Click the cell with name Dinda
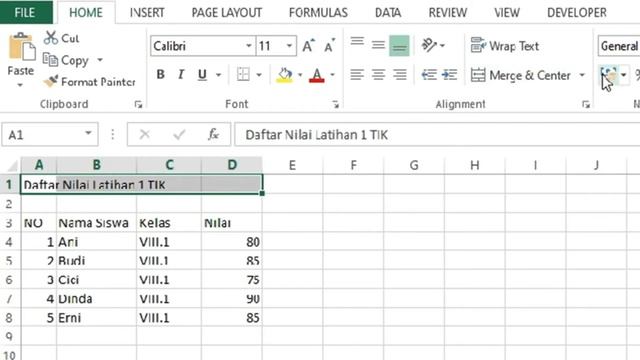Screen dimensions: 640x360 (x=96, y=299)
